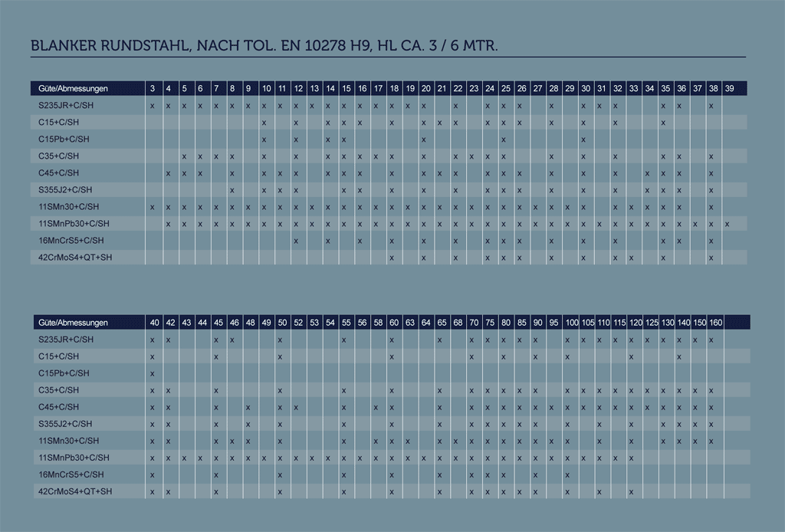Click S355J2+C/SH row label in lower table
The image size is (785, 532).
64,424
